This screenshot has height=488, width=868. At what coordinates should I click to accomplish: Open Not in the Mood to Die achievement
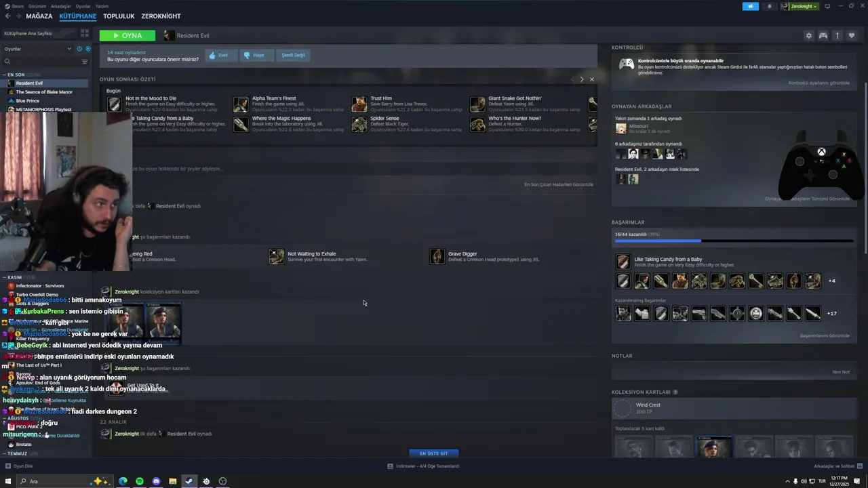(x=115, y=104)
